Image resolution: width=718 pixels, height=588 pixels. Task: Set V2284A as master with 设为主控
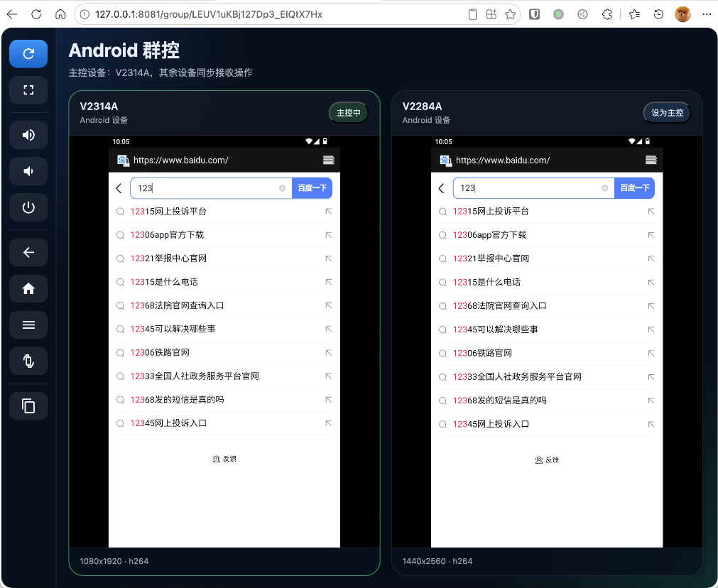[667, 113]
